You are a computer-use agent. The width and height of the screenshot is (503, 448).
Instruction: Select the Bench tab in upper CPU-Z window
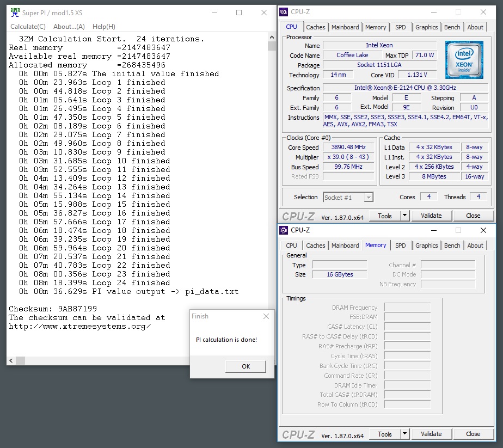452,27
